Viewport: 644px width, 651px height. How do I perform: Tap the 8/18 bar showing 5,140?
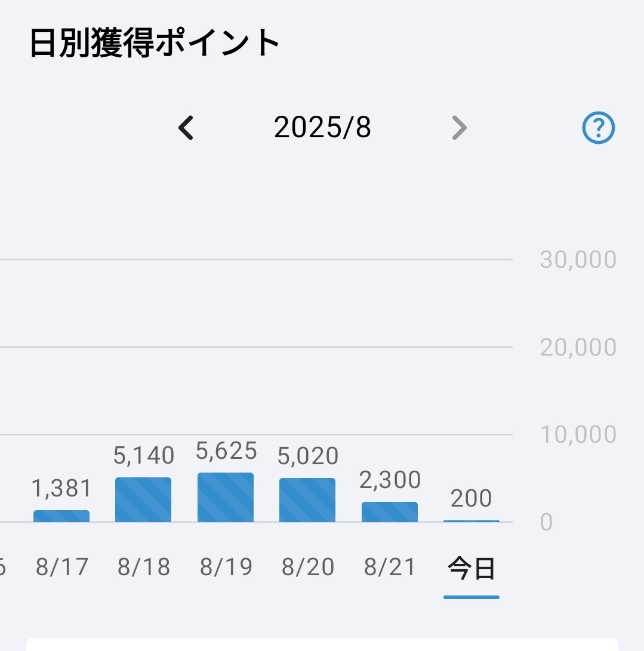pos(143,500)
